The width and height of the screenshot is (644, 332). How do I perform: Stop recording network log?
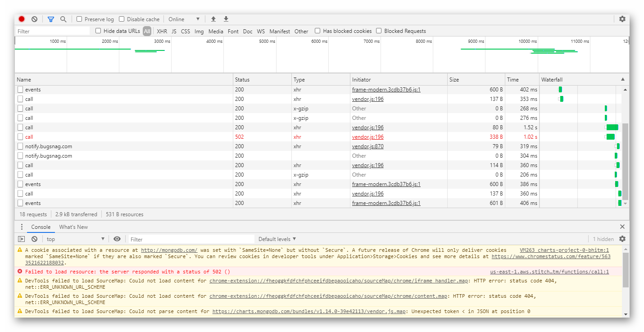(21, 19)
